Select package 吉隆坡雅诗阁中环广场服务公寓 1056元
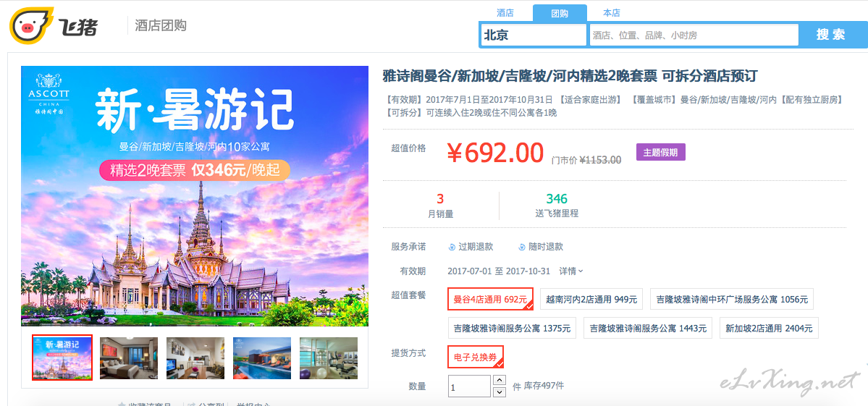 tap(732, 299)
